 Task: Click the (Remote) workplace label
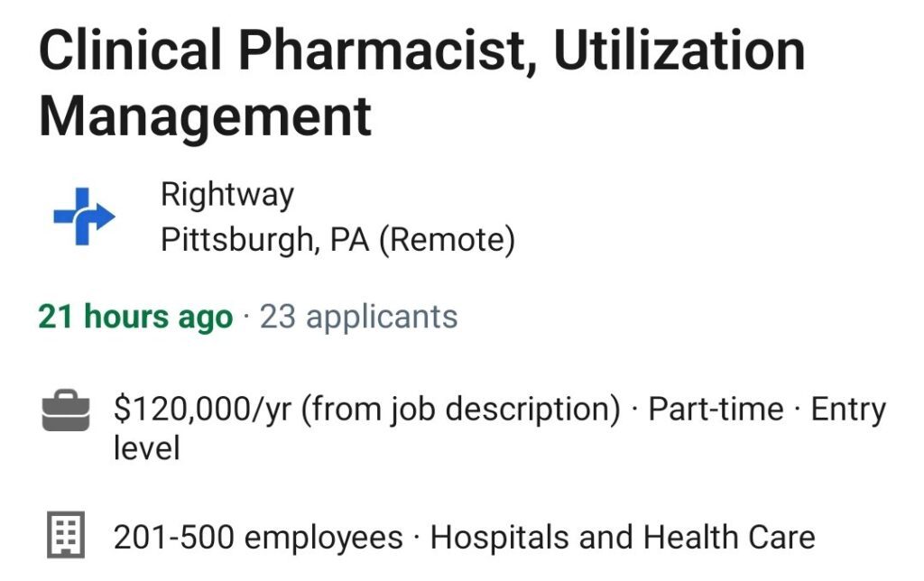[x=448, y=240]
